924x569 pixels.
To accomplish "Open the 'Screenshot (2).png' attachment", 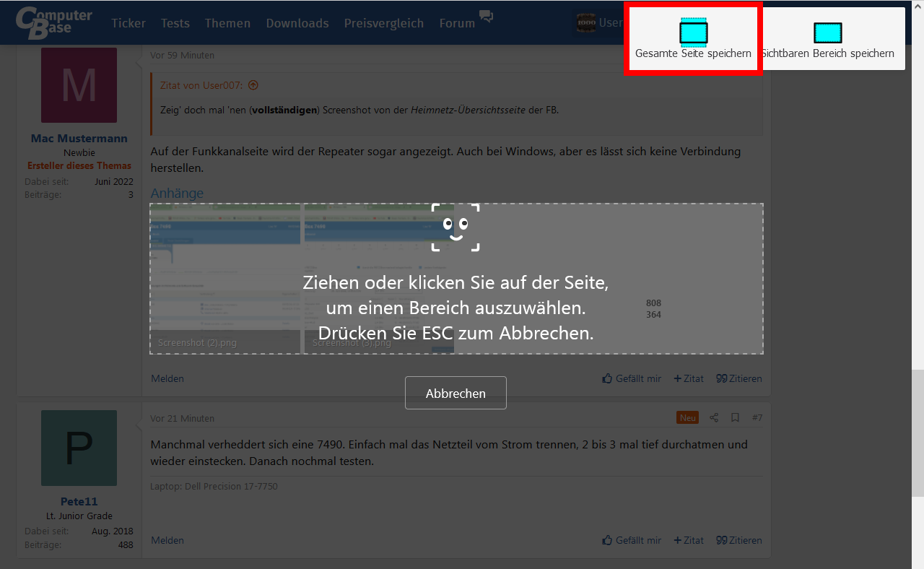I will [x=225, y=279].
